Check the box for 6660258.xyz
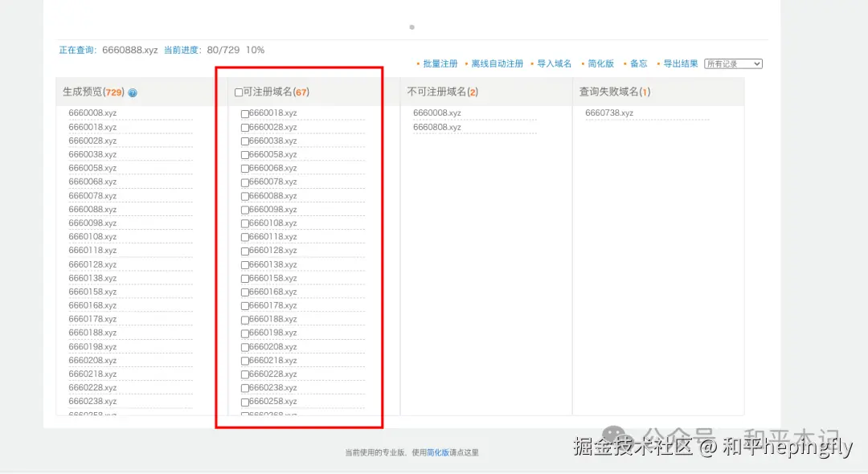 pyautogui.click(x=244, y=402)
